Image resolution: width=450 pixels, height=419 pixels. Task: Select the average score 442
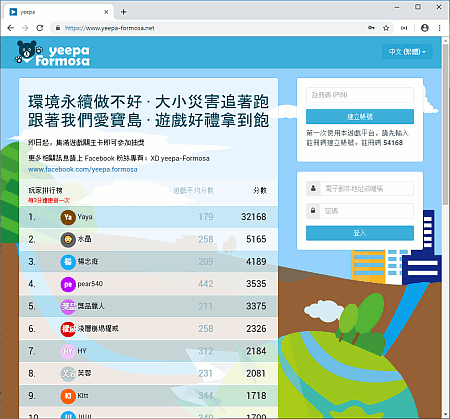point(206,284)
